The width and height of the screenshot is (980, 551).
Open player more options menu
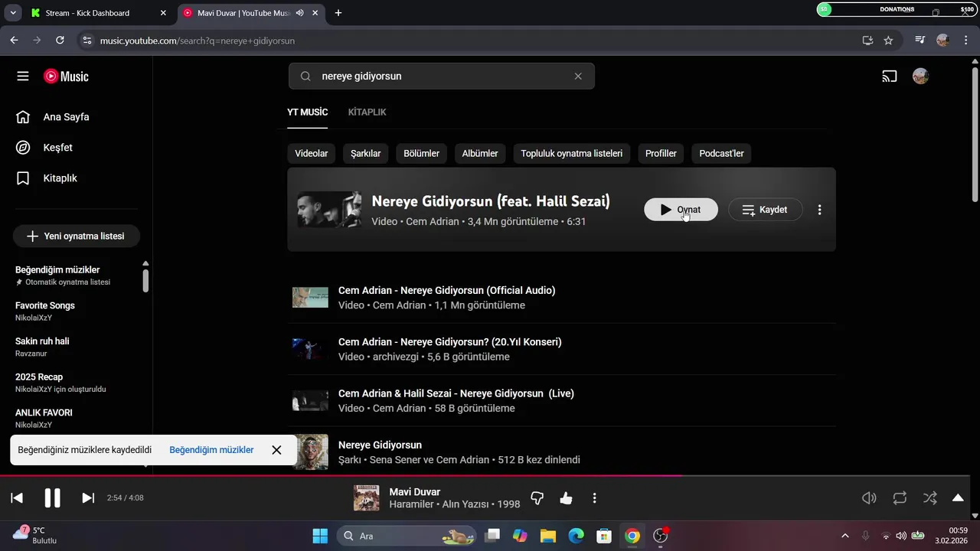[x=594, y=498]
